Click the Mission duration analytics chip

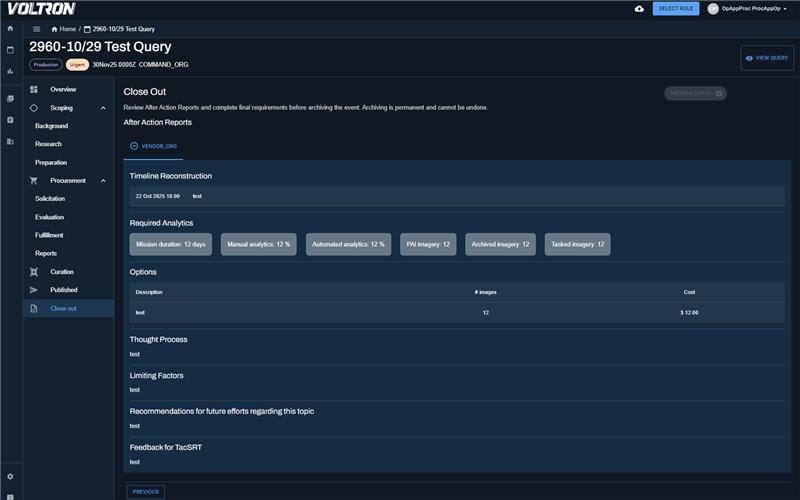[170, 244]
